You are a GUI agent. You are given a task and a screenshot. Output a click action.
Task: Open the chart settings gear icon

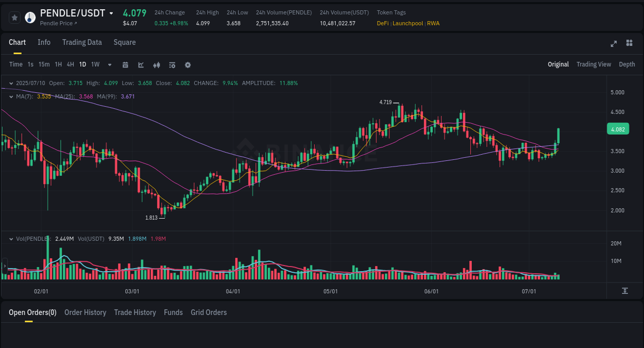188,64
